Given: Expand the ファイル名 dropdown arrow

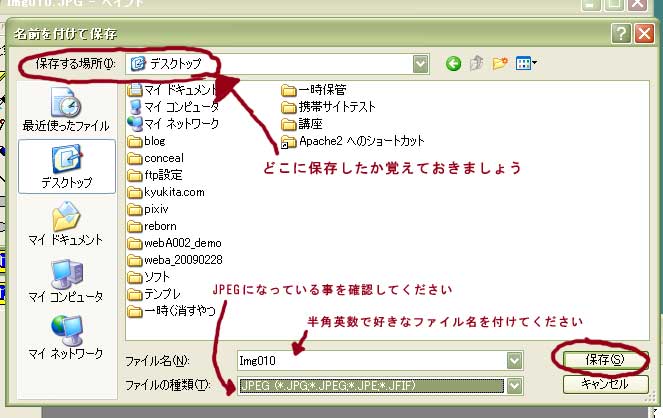Looking at the screenshot, I should coord(514,361).
